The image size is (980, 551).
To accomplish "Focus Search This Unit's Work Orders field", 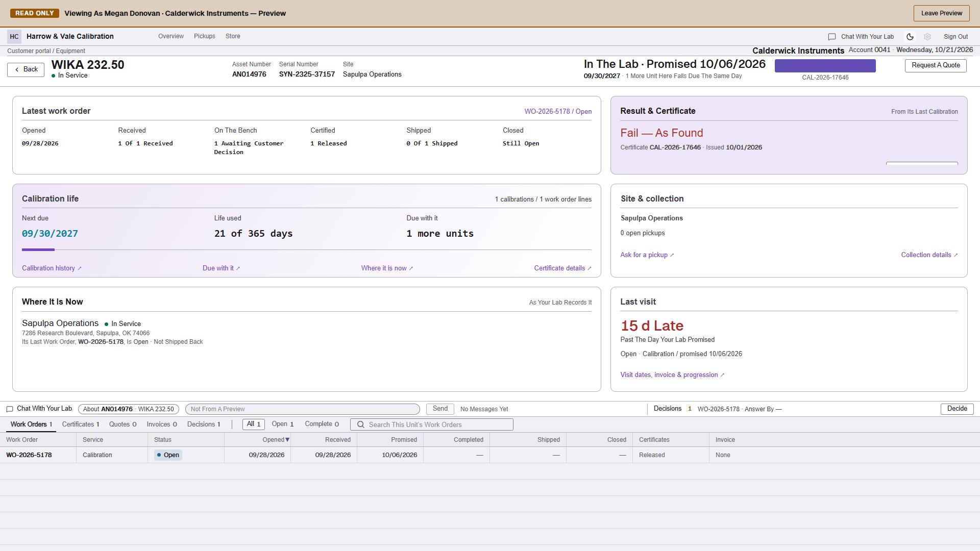I will (x=432, y=424).
